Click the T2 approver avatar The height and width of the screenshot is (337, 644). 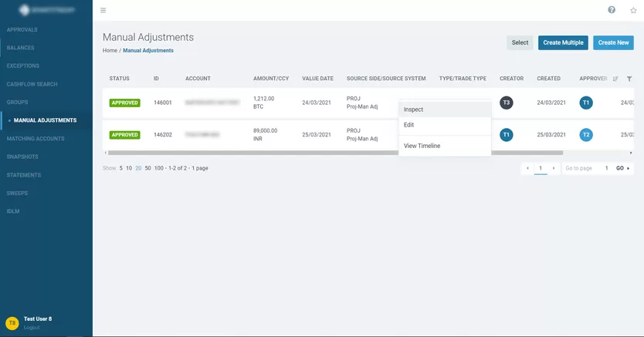(x=587, y=134)
